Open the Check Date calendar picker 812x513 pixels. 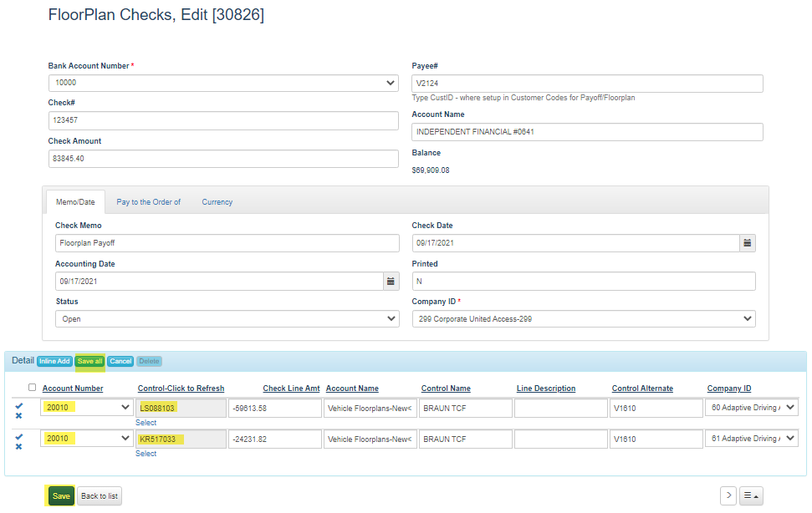click(x=748, y=243)
